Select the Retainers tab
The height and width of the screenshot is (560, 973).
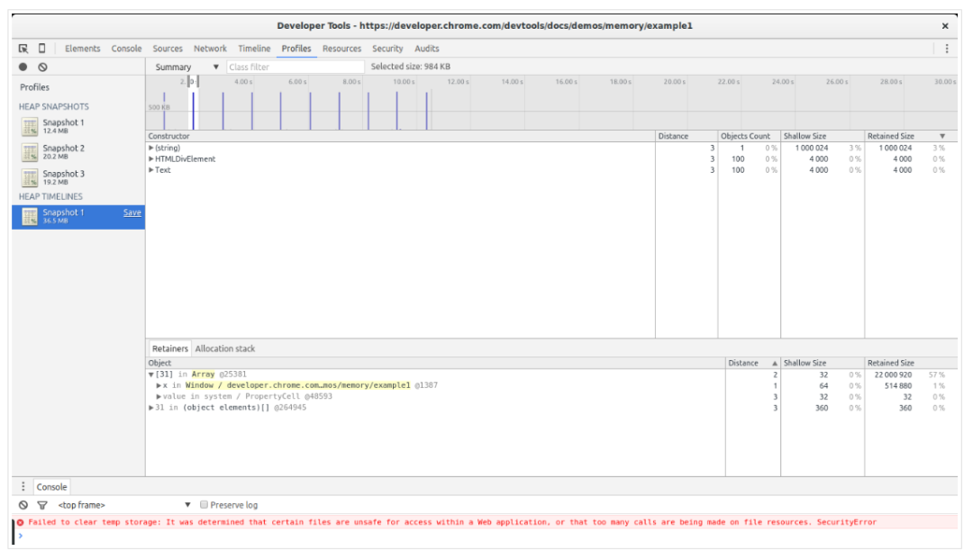pos(170,348)
